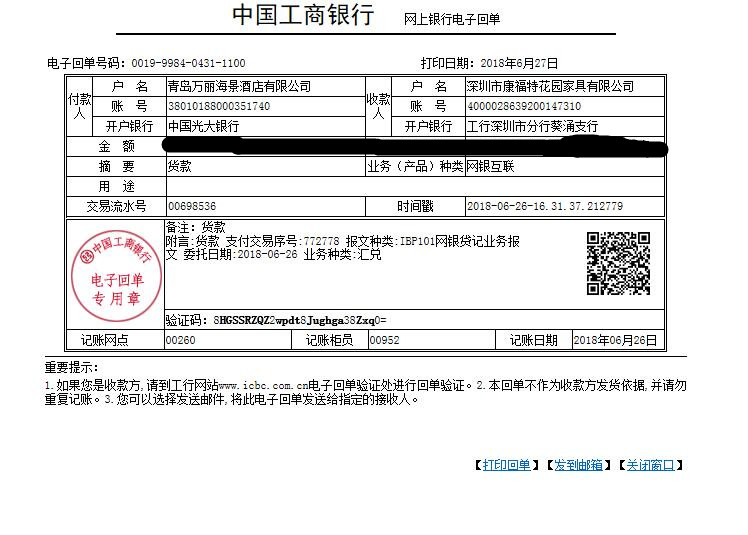Select verification code 8HGSSRZQZ2wpdt8Jughga38Zxq0=
The width and height of the screenshot is (748, 535).
point(300,320)
